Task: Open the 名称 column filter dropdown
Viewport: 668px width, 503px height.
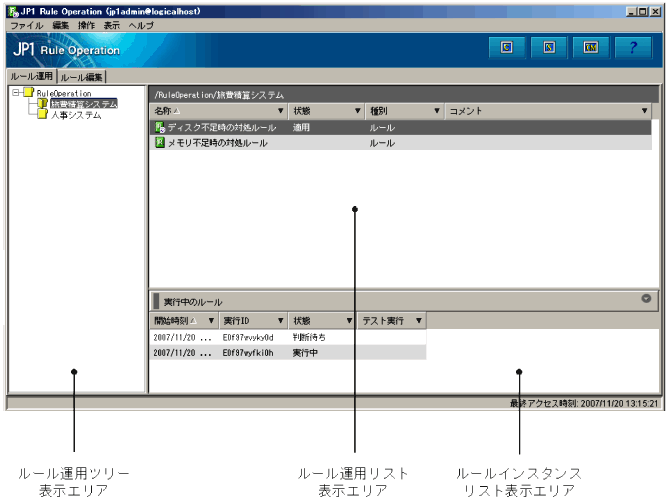Action: point(280,111)
